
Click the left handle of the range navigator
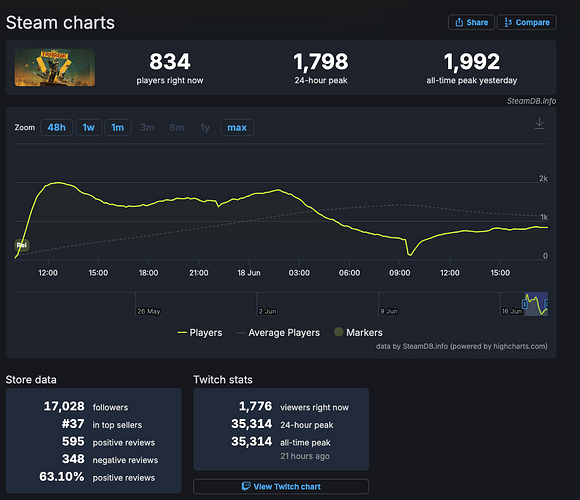525,304
